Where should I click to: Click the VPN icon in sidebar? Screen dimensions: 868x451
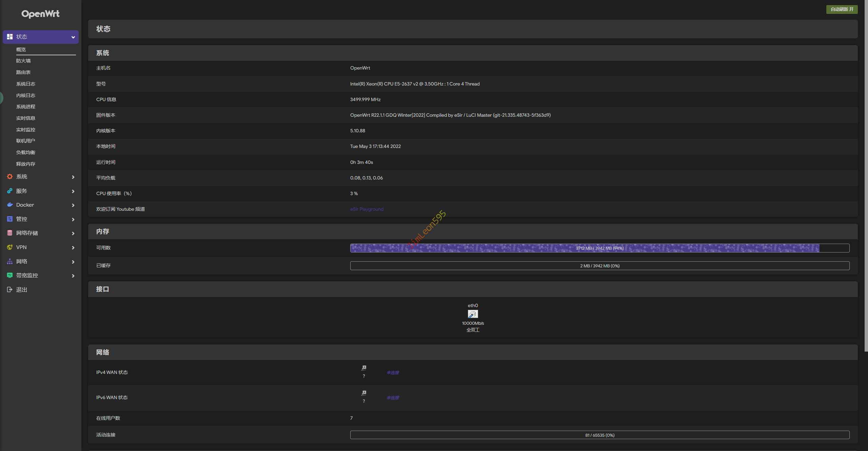tap(10, 247)
